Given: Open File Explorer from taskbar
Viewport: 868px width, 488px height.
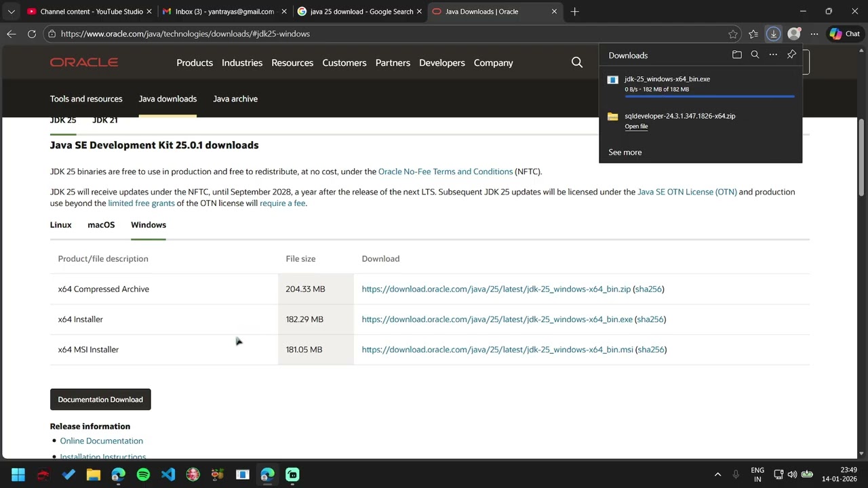Looking at the screenshot, I should point(93,474).
